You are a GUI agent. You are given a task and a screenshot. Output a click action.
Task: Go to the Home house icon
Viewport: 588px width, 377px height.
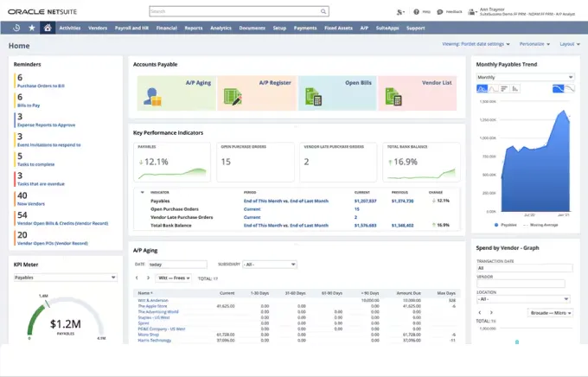(x=48, y=28)
